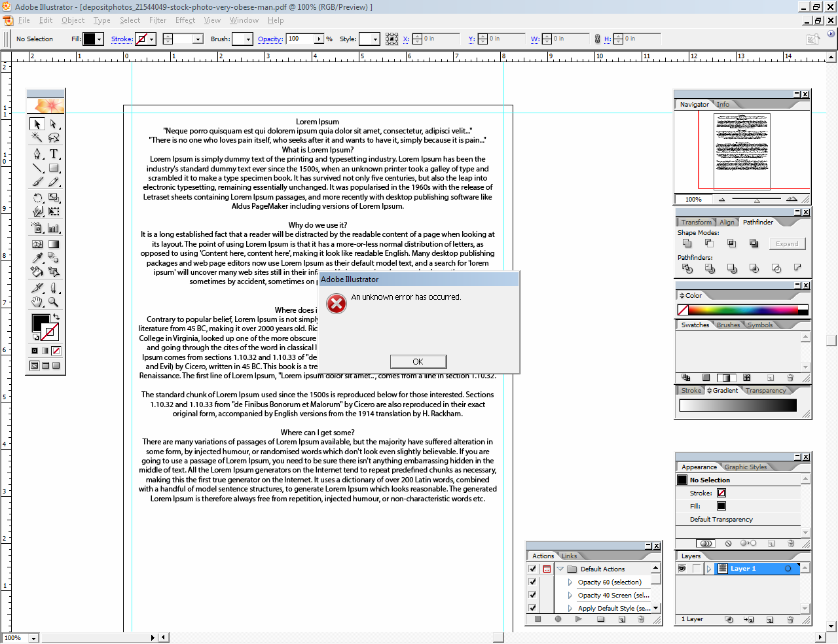Select the Type tool
This screenshot has width=838, height=644.
coord(54,154)
